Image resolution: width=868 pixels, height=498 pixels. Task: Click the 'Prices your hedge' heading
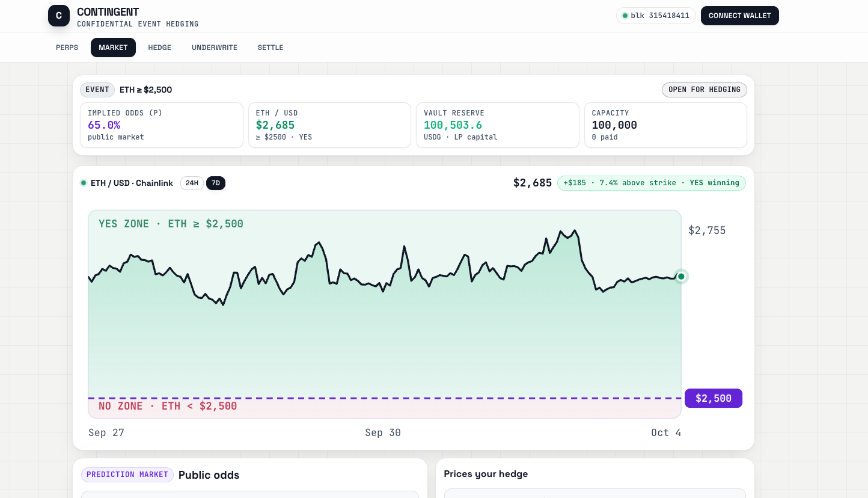coord(486,474)
